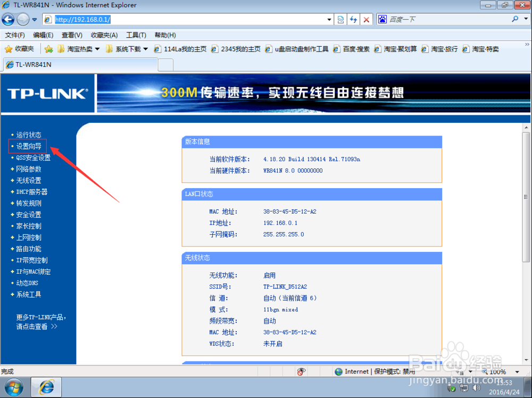This screenshot has height=398, width=532.
Task: Open the 工具(T) menu
Action: pyautogui.click(x=136, y=35)
